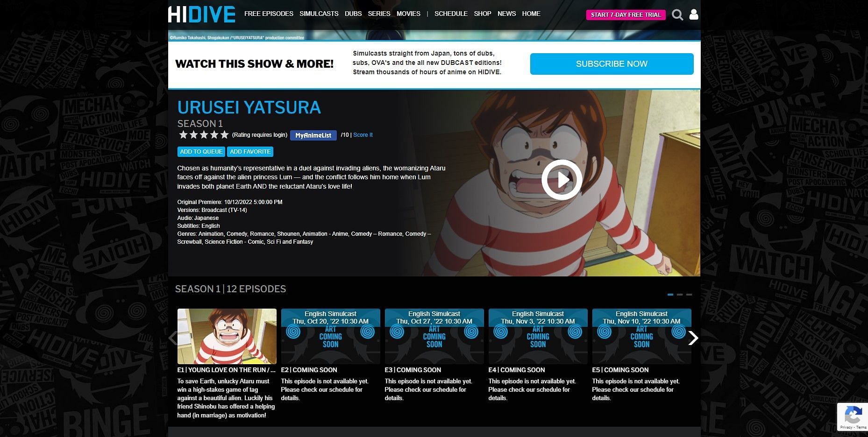
Task: Click the Season 1 | 12 Episodes heading
Action: (230, 289)
